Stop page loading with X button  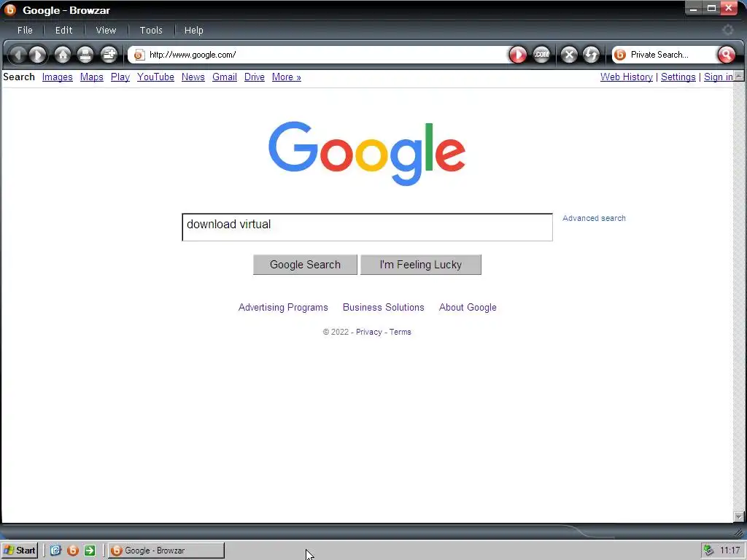[x=569, y=55]
